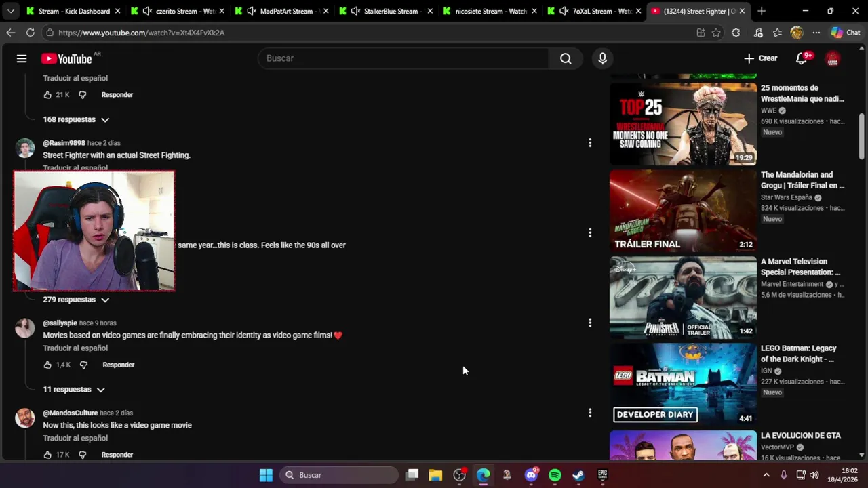
Task: Click the Crear button
Action: point(761,58)
